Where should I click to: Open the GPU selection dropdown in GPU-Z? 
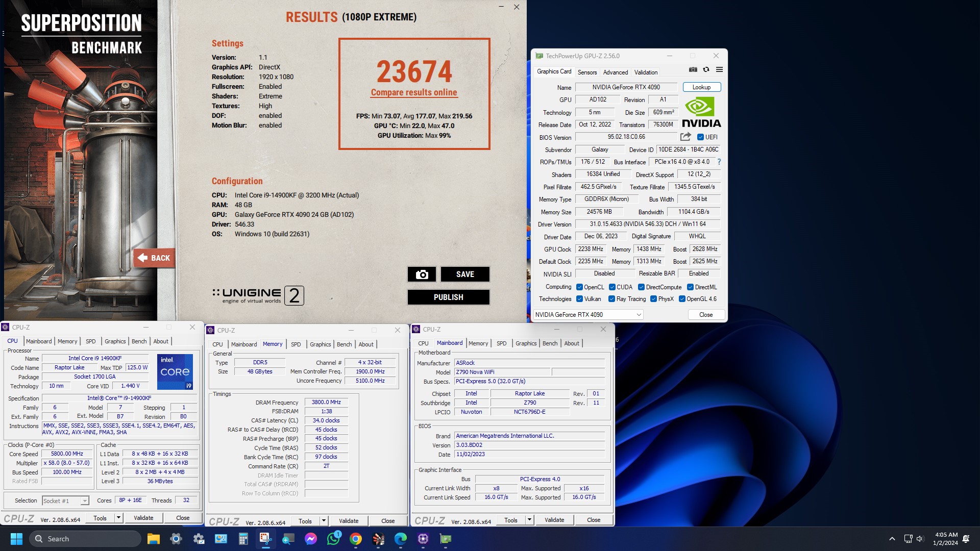(x=588, y=315)
